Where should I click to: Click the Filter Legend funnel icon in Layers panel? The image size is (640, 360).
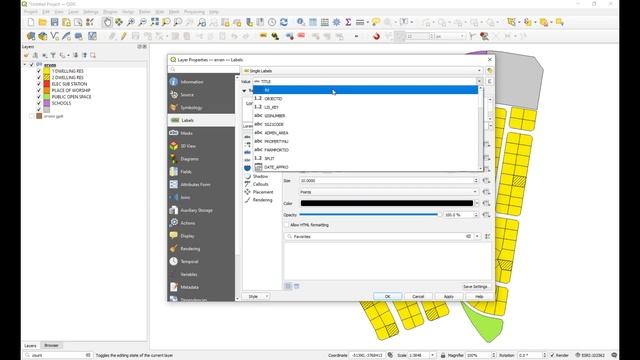[x=53, y=55]
